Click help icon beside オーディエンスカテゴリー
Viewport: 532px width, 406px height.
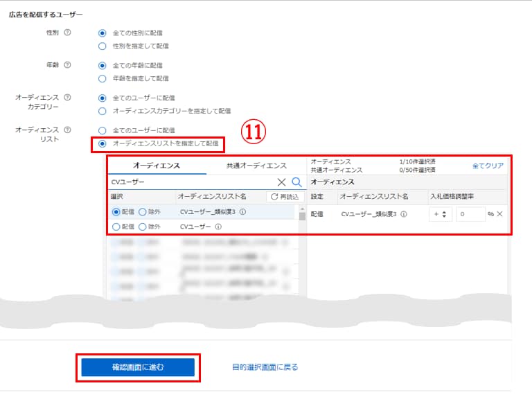(x=67, y=98)
